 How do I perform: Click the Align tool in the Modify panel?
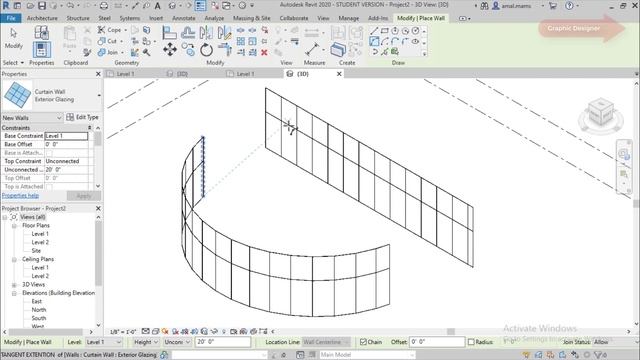pos(169,33)
